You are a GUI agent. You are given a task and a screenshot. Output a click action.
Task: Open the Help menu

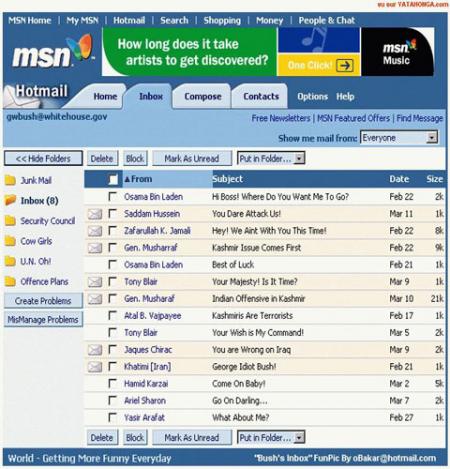point(345,97)
